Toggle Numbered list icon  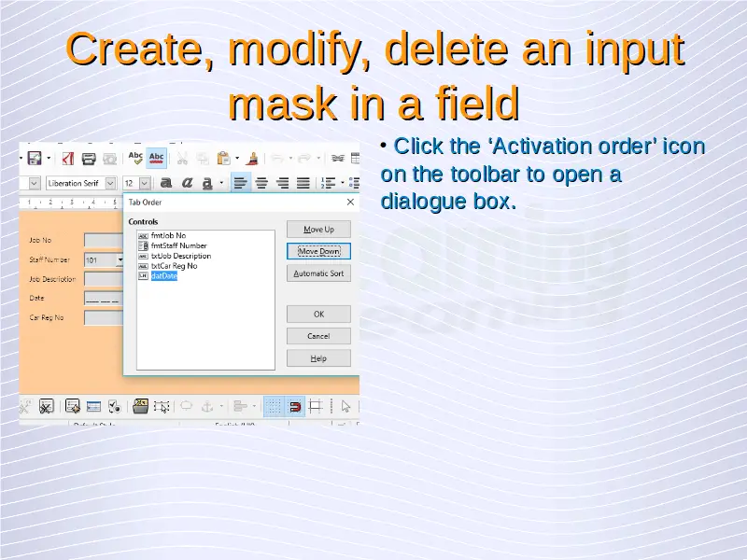click(328, 183)
